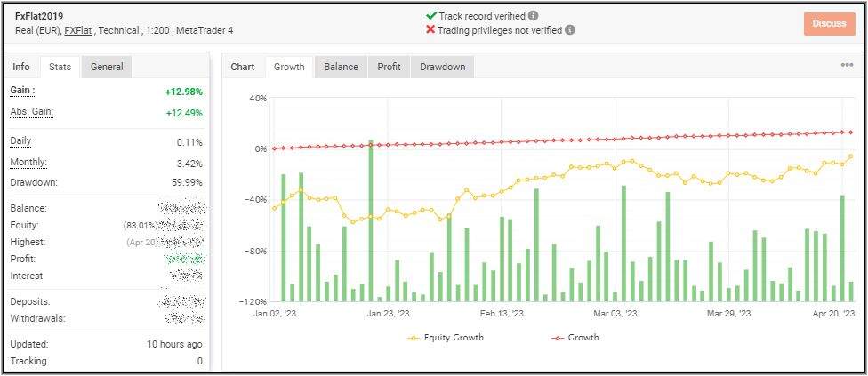Viewport: 868px width, 376px height.
Task: Open the Drawdown chart tab
Action: click(442, 67)
